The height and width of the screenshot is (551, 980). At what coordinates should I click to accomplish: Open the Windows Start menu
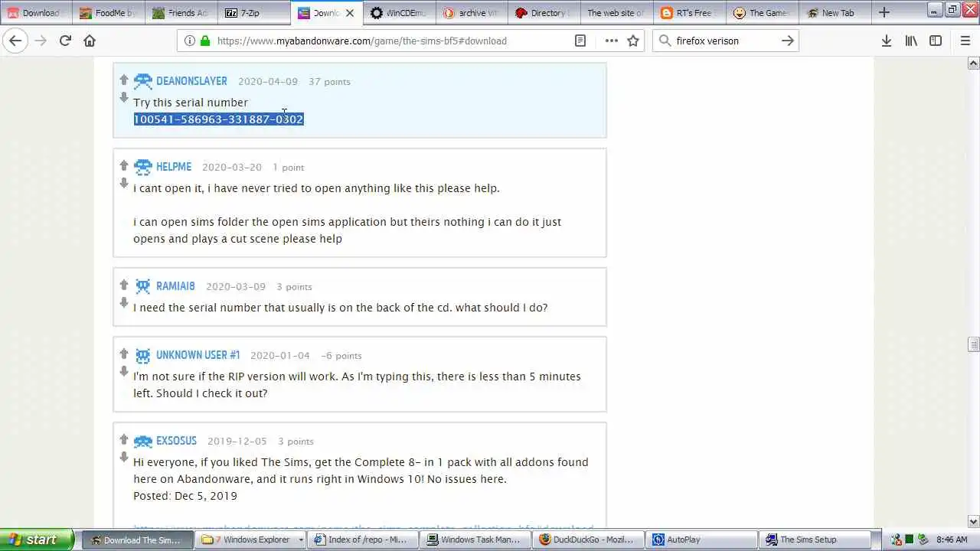37,540
